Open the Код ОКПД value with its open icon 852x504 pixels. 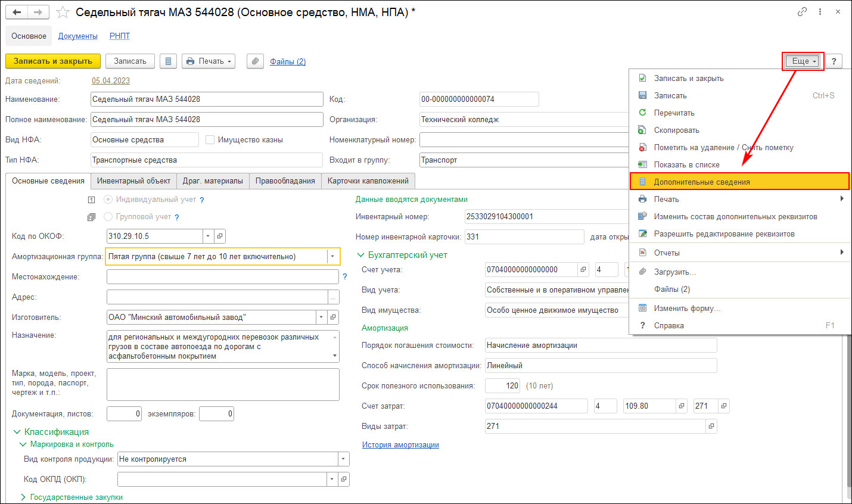click(x=343, y=479)
